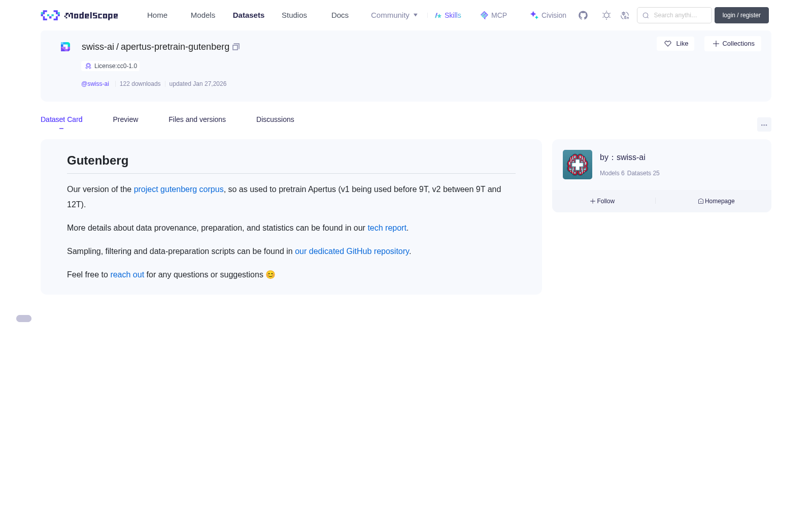Switch to the Preview tab
812x508 pixels.
coord(125,119)
